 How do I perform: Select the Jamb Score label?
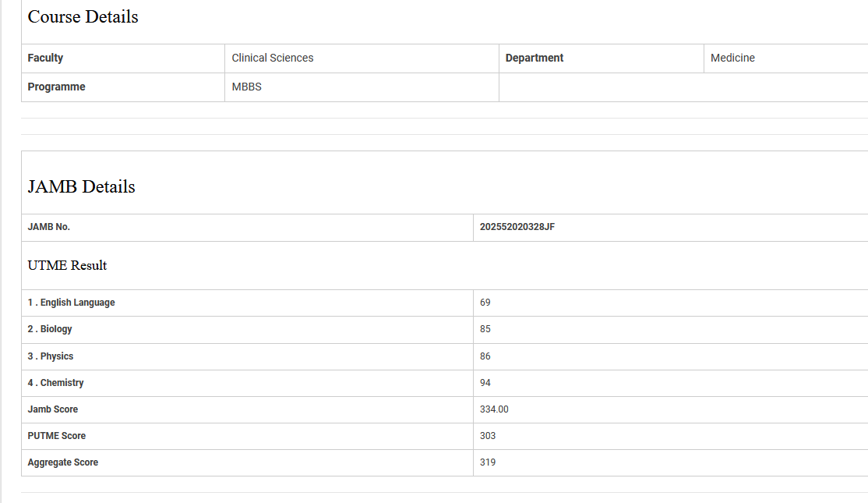click(x=53, y=409)
